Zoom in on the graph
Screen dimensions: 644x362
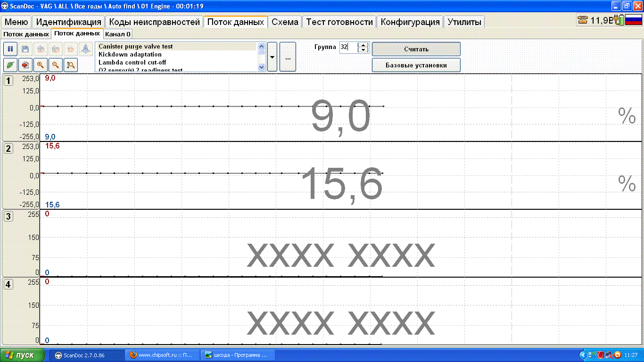41,65
